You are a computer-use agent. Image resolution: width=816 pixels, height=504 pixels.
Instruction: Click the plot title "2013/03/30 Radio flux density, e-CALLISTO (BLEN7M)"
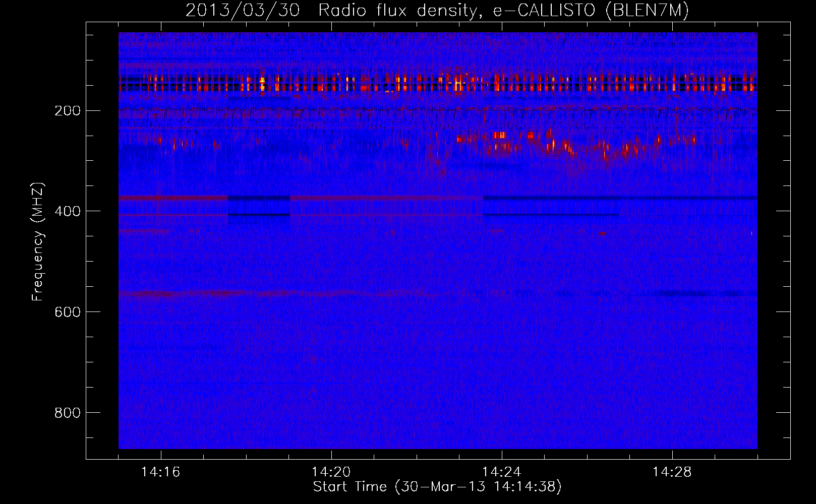pos(437,10)
